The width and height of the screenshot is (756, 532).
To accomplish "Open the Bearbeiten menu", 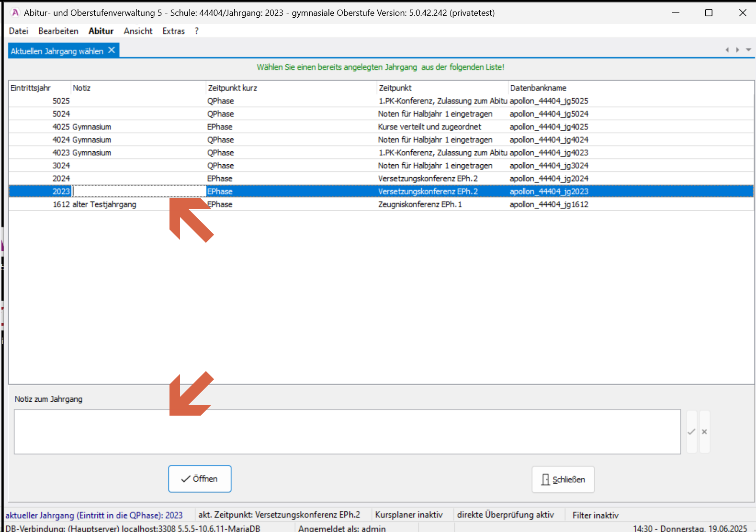I will click(x=58, y=31).
